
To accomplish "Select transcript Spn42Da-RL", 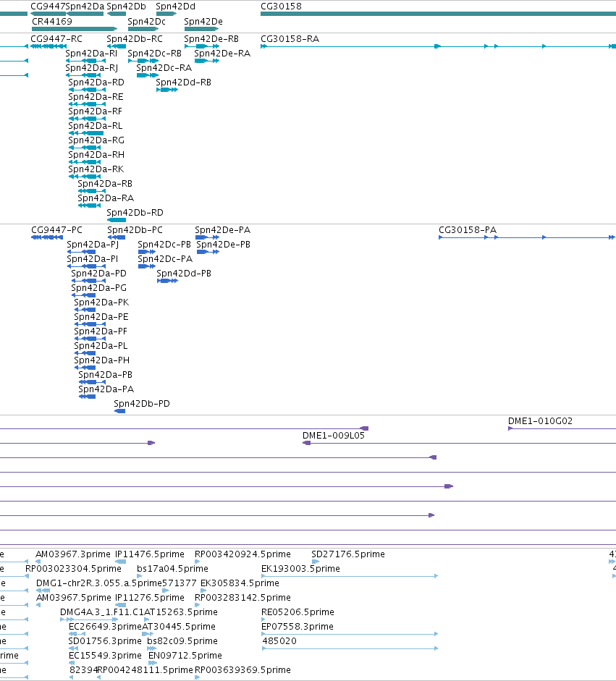I will click(x=95, y=125).
